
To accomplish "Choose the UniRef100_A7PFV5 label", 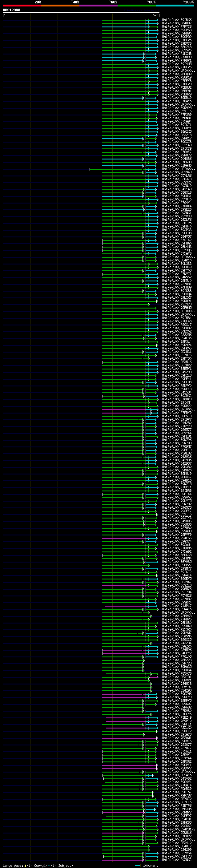I will pyautogui.click(x=176, y=40).
